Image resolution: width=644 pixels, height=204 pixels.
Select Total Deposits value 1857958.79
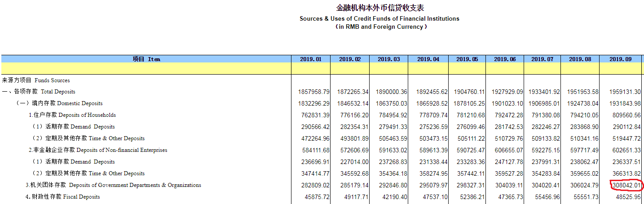click(313, 92)
